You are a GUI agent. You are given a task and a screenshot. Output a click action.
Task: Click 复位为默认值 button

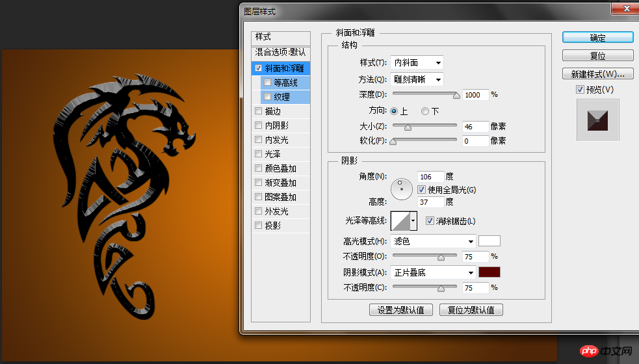click(x=471, y=310)
